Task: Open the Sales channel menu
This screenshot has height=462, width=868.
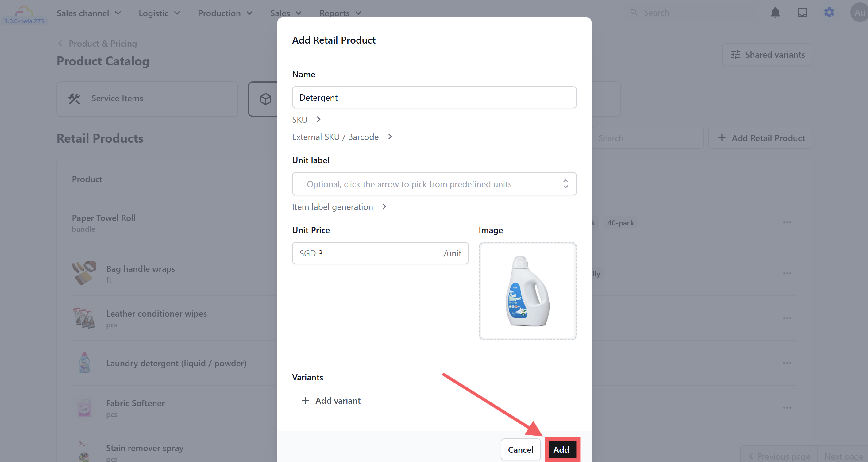Action: (89, 13)
